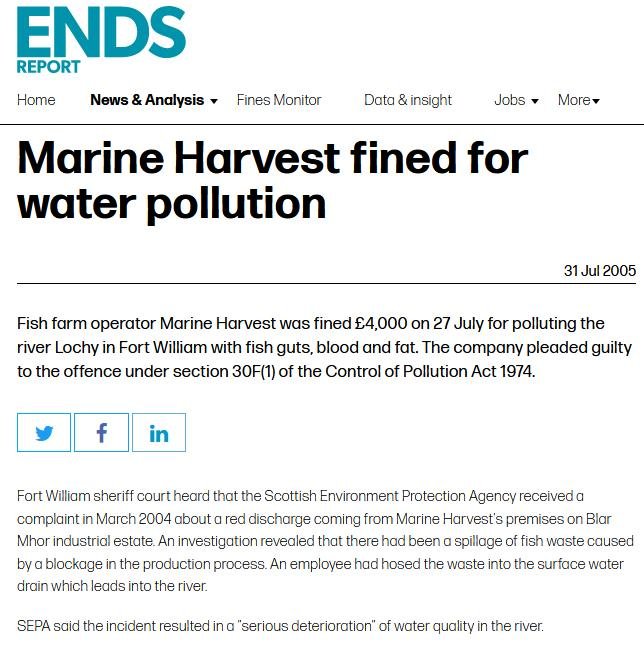644x652 pixels.
Task: Expand the More dropdown arrow
Action: (x=596, y=101)
